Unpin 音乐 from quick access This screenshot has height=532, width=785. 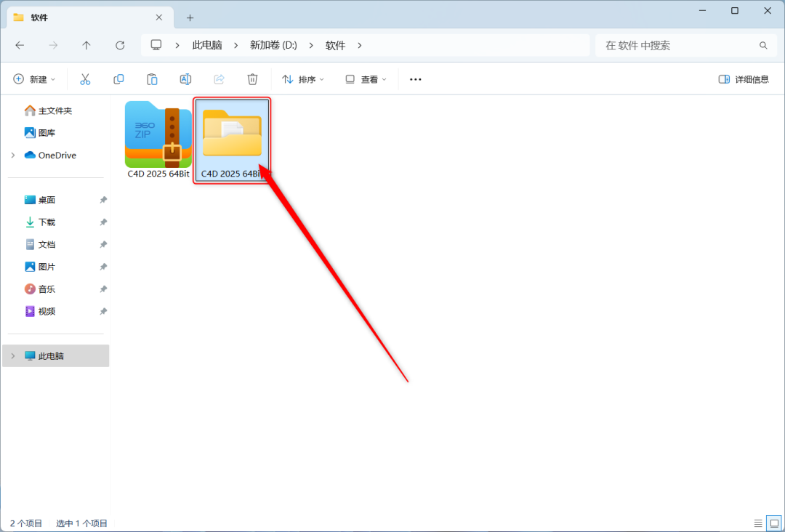click(x=103, y=289)
